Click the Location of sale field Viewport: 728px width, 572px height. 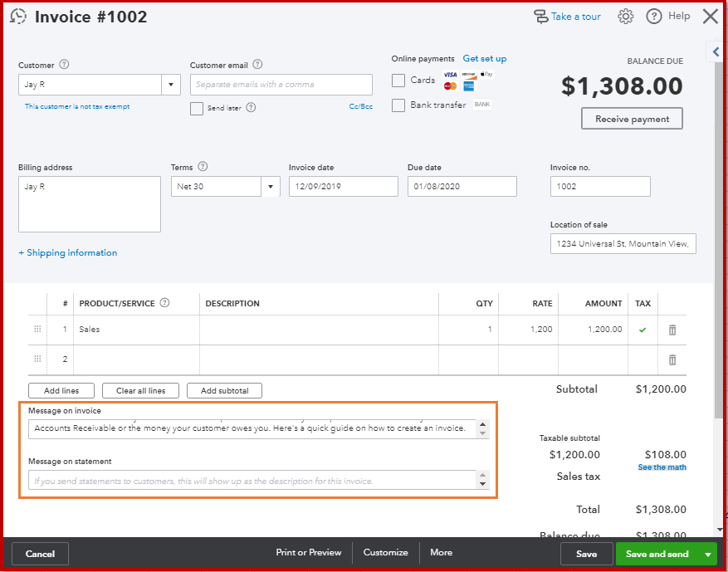[623, 244]
